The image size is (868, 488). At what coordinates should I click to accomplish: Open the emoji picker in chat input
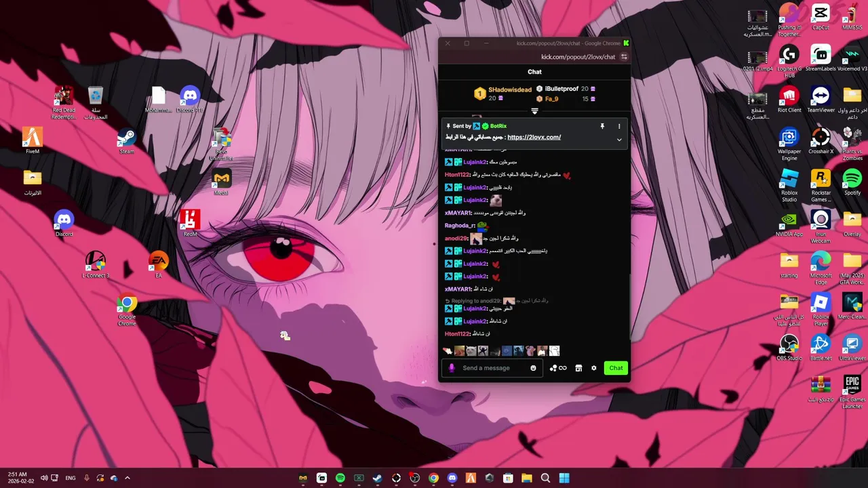[533, 368]
